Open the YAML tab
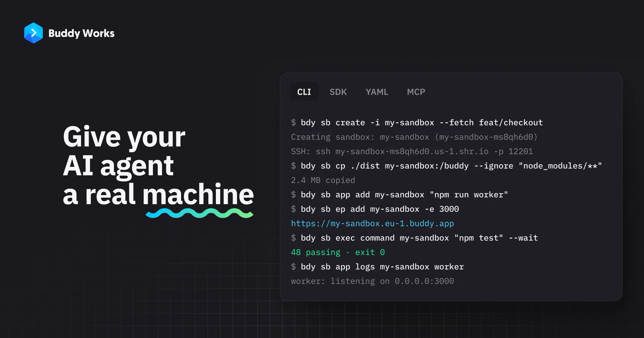The width and height of the screenshot is (644, 338). [377, 92]
